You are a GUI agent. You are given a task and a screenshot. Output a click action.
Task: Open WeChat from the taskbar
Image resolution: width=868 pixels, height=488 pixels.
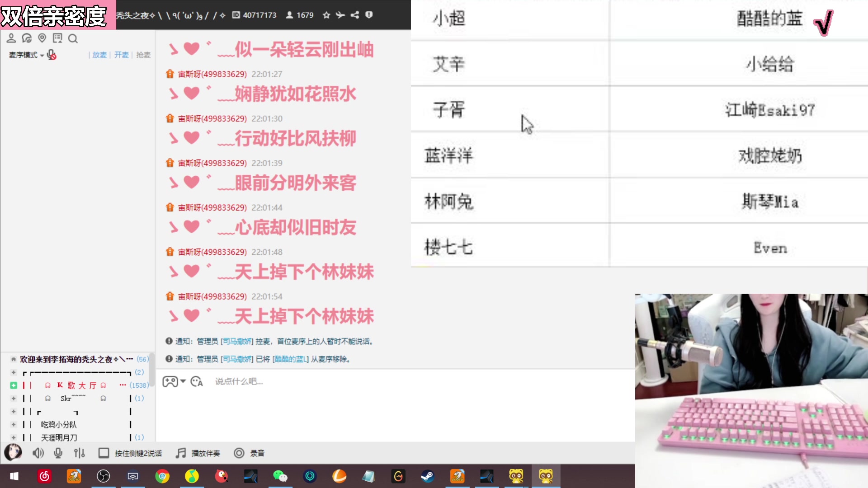(x=280, y=476)
